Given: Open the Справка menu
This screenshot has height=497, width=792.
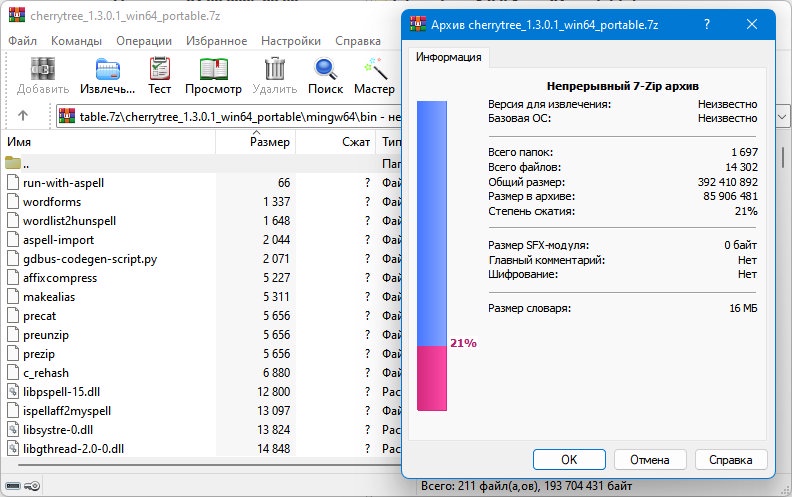Looking at the screenshot, I should point(358,41).
